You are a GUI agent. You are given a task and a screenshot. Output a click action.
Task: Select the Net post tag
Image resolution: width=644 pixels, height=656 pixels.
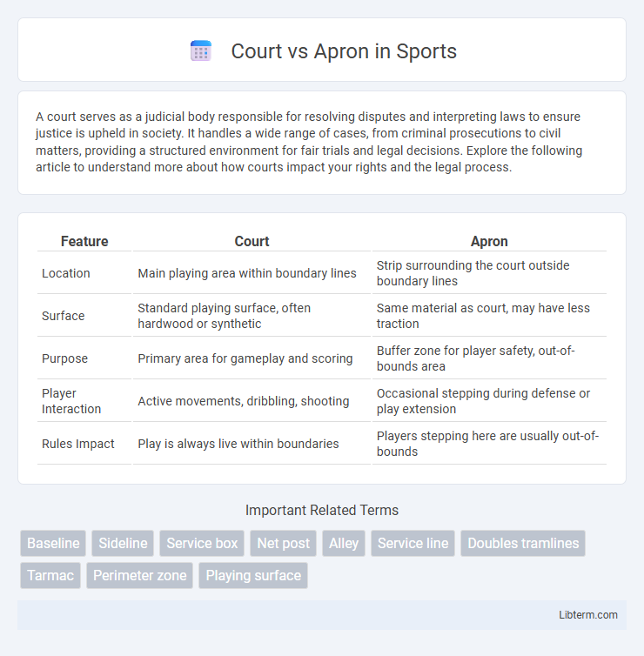click(x=284, y=543)
